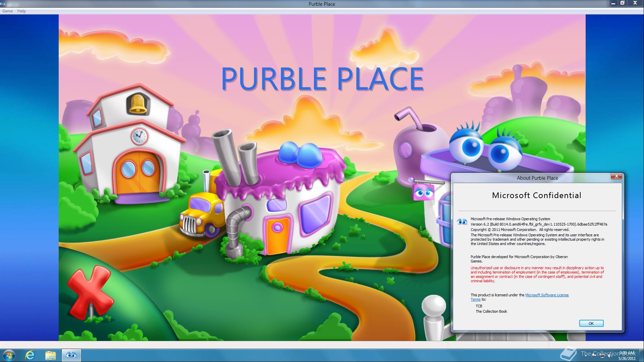The image size is (644, 362).
Task: Close the About Purble Place dialog
Action: 616,176
